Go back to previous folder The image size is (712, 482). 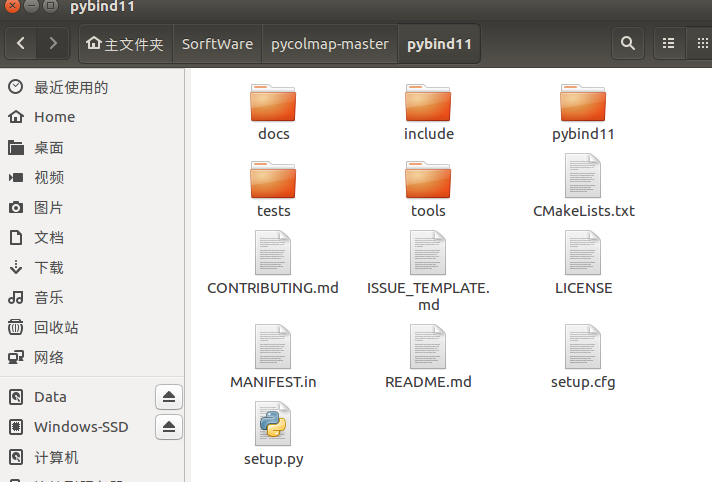[x=22, y=44]
